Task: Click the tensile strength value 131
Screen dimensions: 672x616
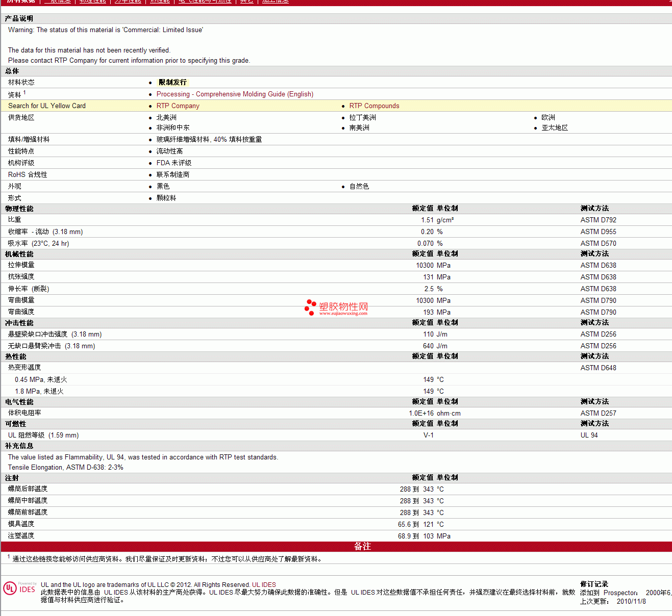Action: click(x=428, y=277)
